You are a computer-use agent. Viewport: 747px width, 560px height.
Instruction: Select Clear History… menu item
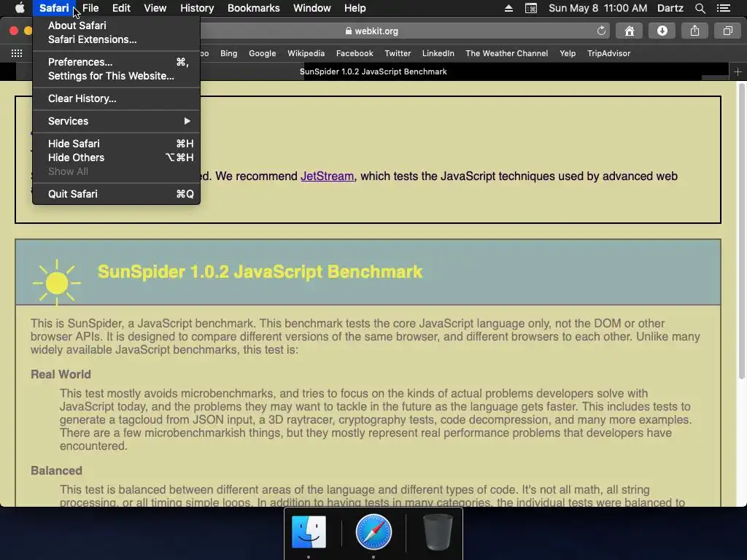pyautogui.click(x=116, y=98)
